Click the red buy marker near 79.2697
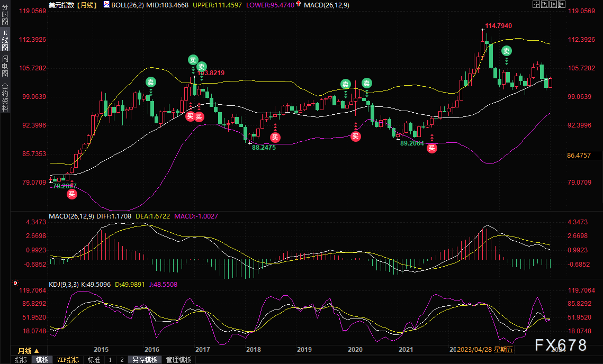Viewport: 603px width, 364px height. coord(71,194)
